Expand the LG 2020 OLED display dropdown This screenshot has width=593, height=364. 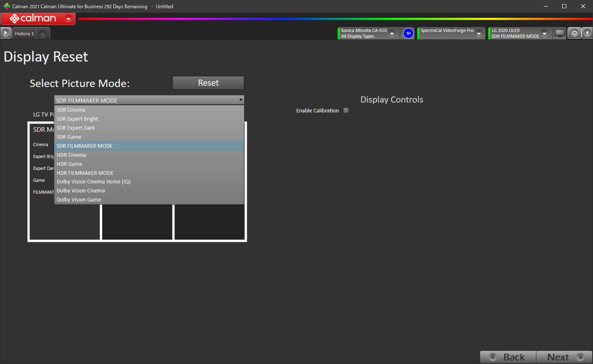click(545, 34)
